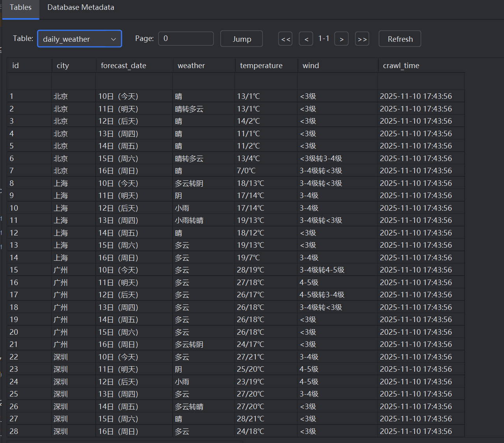Select temperature 25/20℃ in row 23
The image size is (504, 443).
(266, 369)
